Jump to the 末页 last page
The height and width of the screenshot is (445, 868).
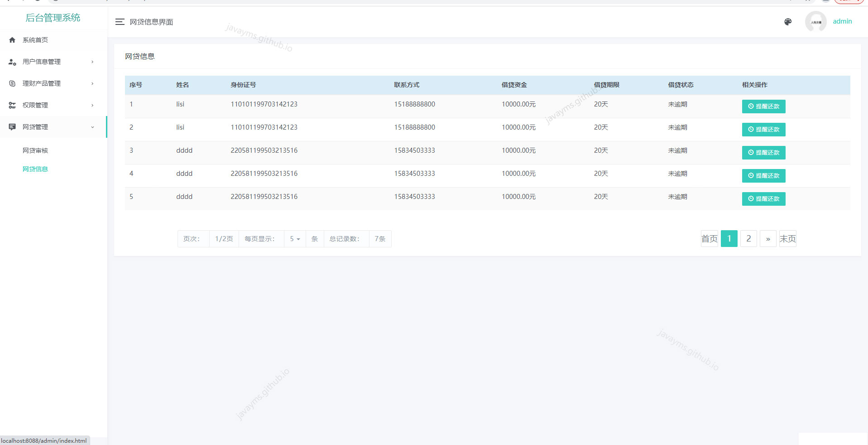(x=787, y=239)
